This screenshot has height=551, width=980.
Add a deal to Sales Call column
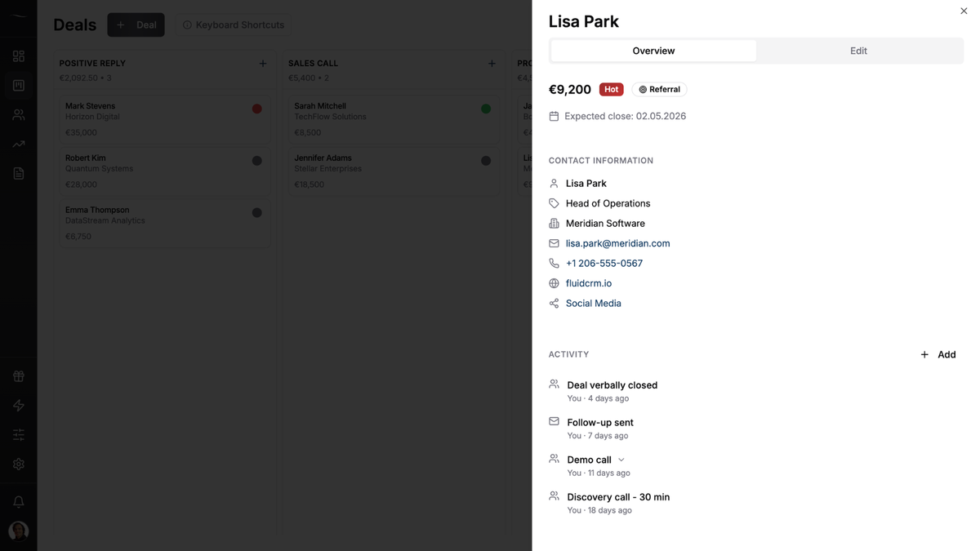click(x=492, y=64)
